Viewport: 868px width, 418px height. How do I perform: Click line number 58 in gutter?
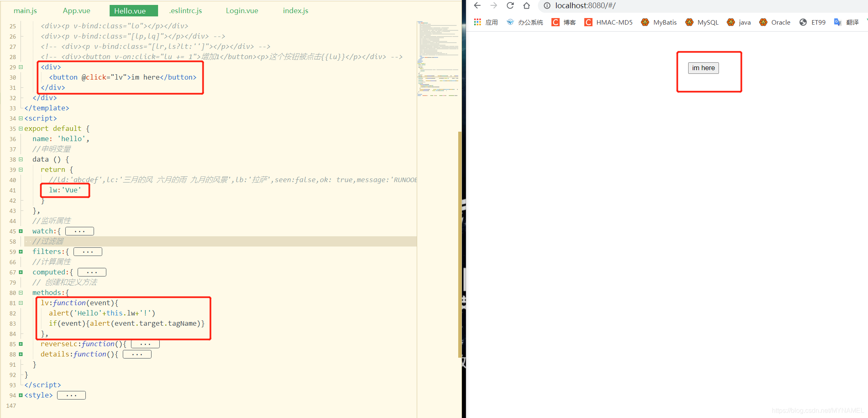tap(13, 242)
